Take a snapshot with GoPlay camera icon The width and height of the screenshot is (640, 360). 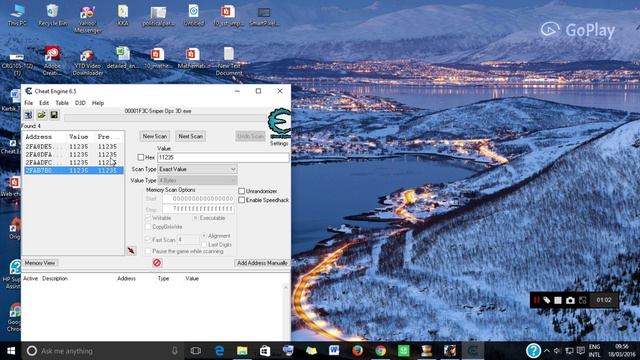[570, 300]
